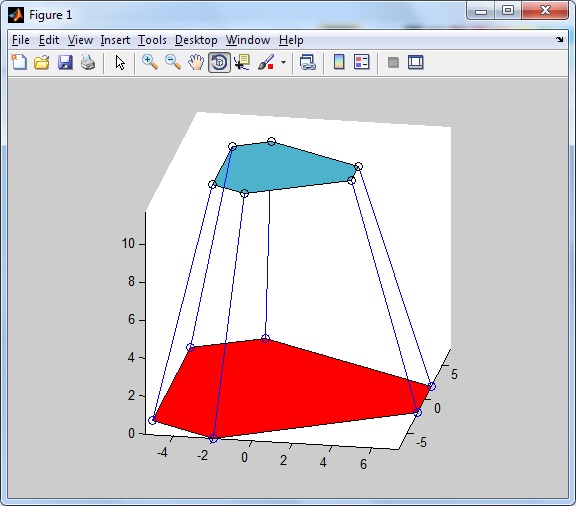Create a new figure with toolbar icon
Screen dimensions: 576x506
coord(19,62)
